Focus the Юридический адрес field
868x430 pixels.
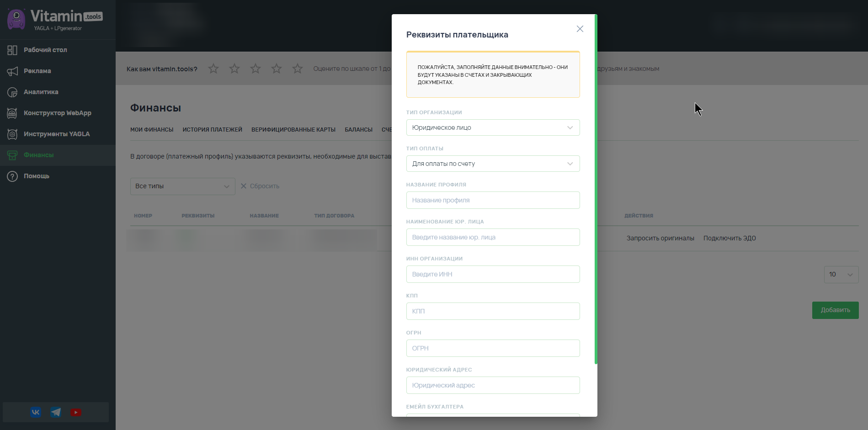(x=493, y=385)
